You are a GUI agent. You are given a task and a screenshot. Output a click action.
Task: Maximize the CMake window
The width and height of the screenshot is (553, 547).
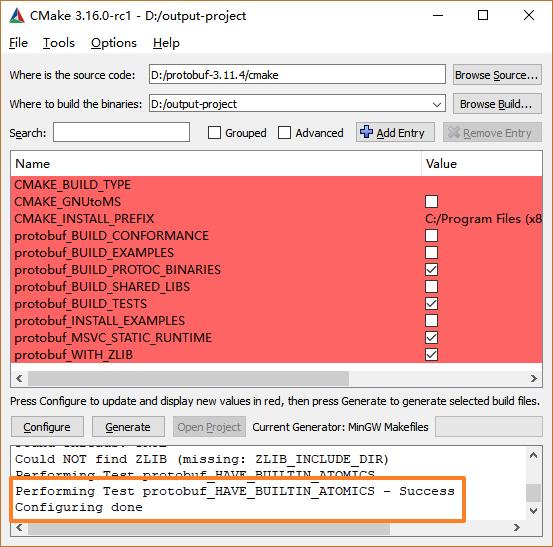point(483,16)
